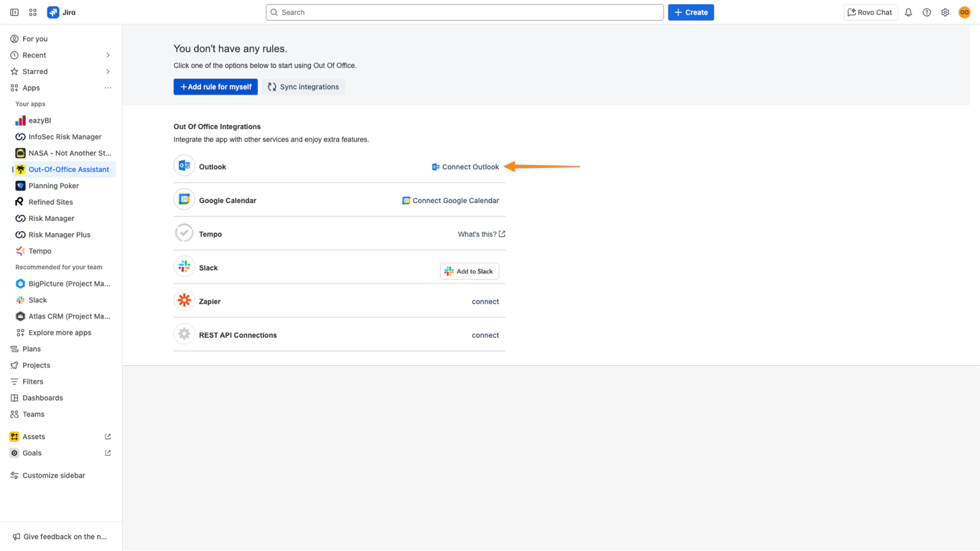Screen dimensions: 980x551
Task: Expand the Starred section chevron
Action: click(x=108, y=72)
